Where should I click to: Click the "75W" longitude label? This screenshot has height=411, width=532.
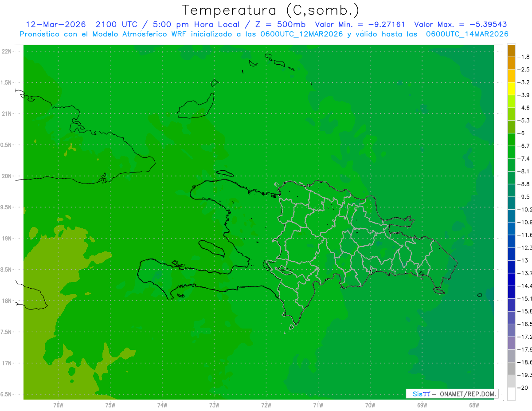point(110,406)
